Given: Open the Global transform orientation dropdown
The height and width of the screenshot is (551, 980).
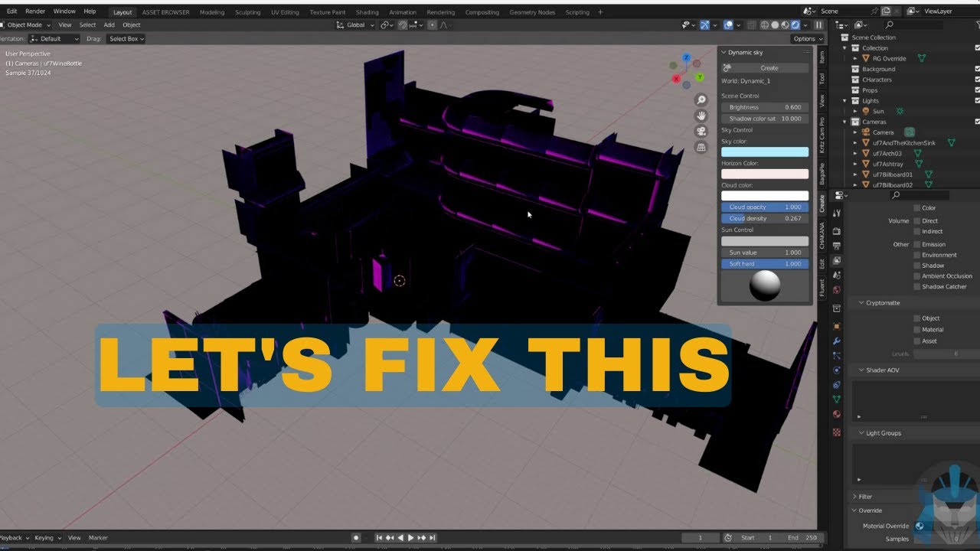Looking at the screenshot, I should (356, 24).
